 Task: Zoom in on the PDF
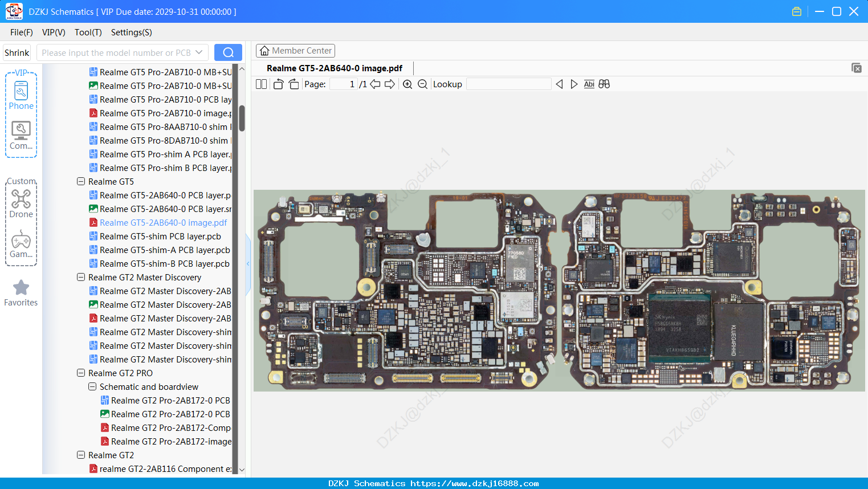point(407,84)
